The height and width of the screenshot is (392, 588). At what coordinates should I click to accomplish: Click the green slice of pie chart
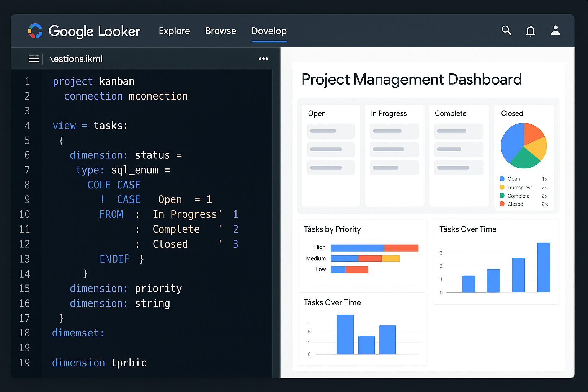pyautogui.click(x=524, y=159)
